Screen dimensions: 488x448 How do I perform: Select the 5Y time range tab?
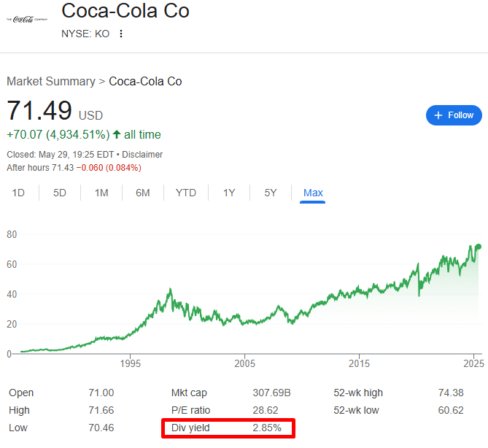click(x=271, y=193)
